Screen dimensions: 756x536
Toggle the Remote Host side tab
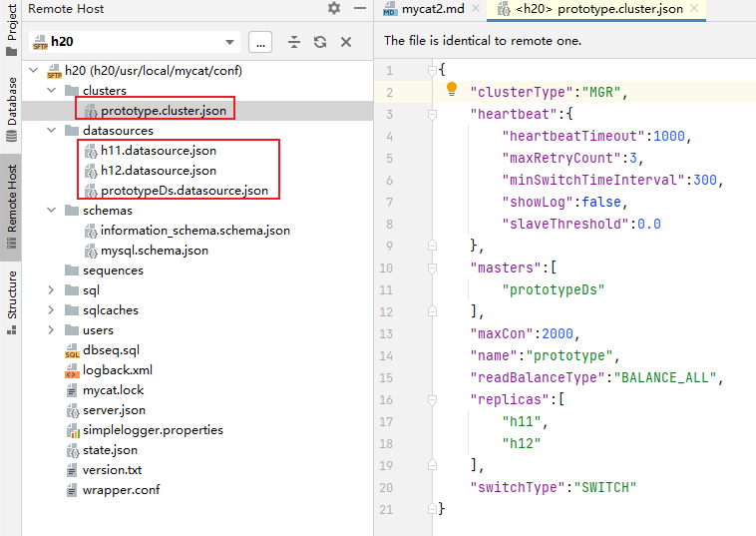point(11,207)
